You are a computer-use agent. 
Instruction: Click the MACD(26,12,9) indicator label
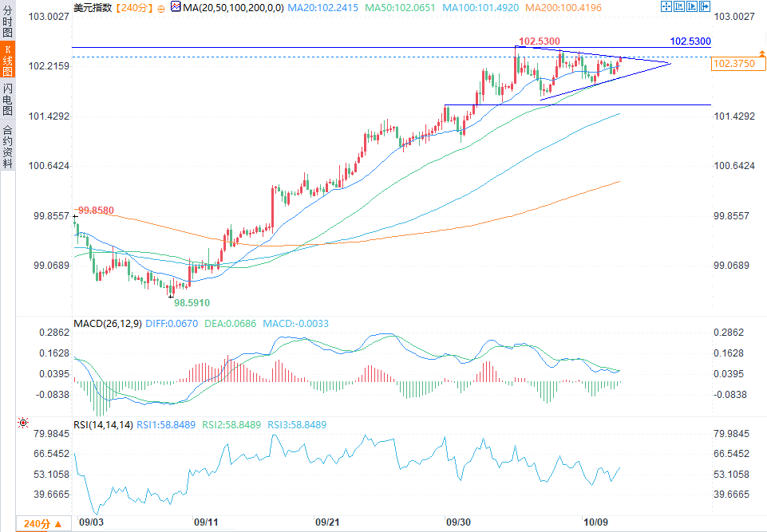108,324
